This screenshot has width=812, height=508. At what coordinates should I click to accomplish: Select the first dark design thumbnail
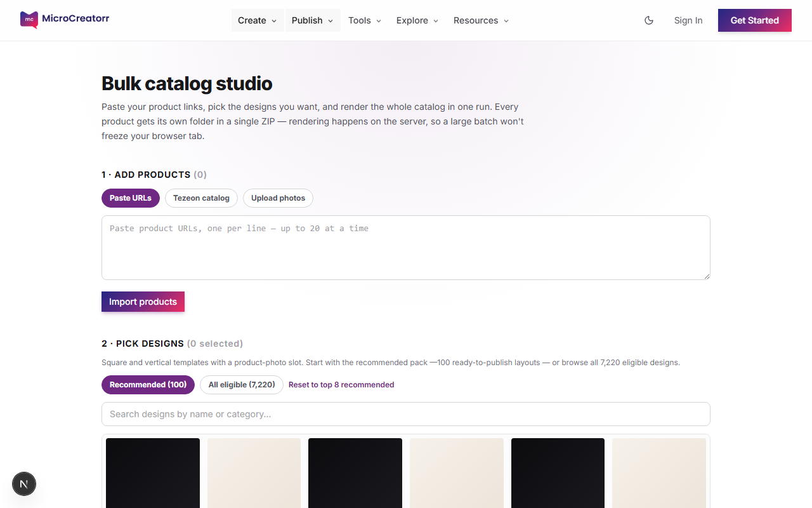pos(153,473)
